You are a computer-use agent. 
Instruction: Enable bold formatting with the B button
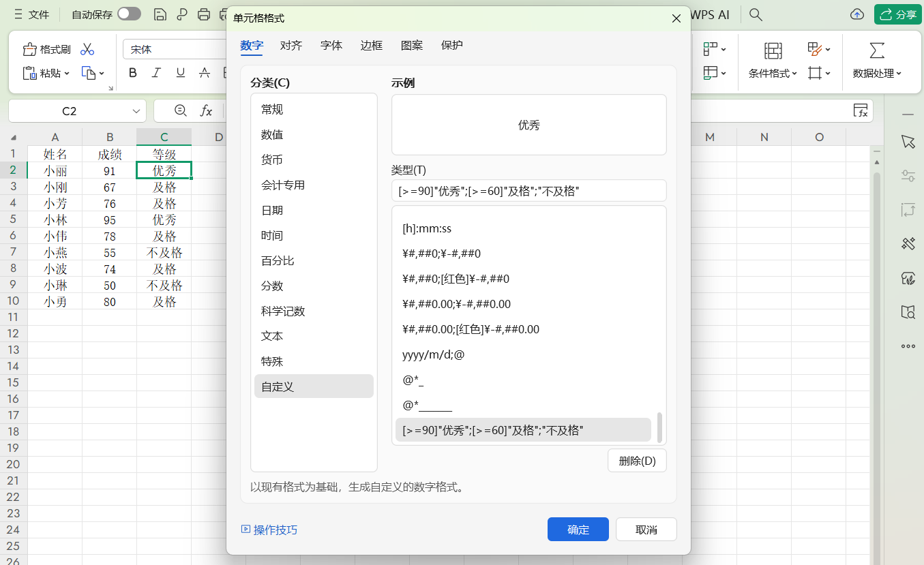pos(132,72)
